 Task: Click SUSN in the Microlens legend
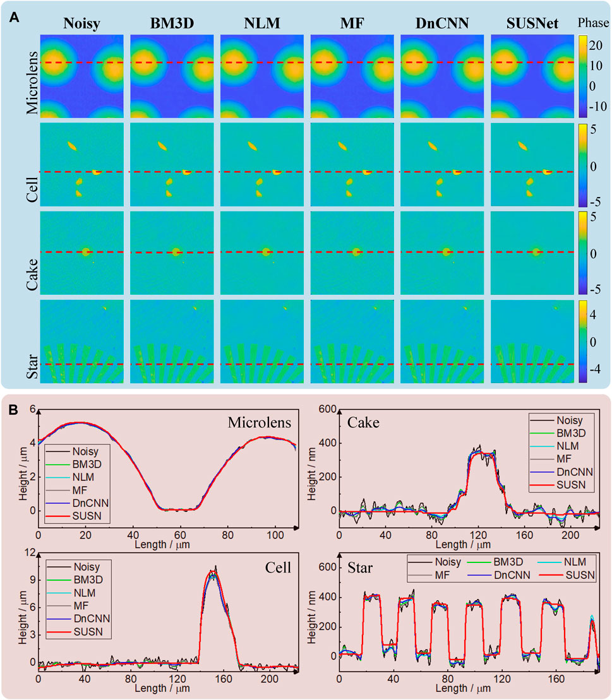click(x=87, y=516)
